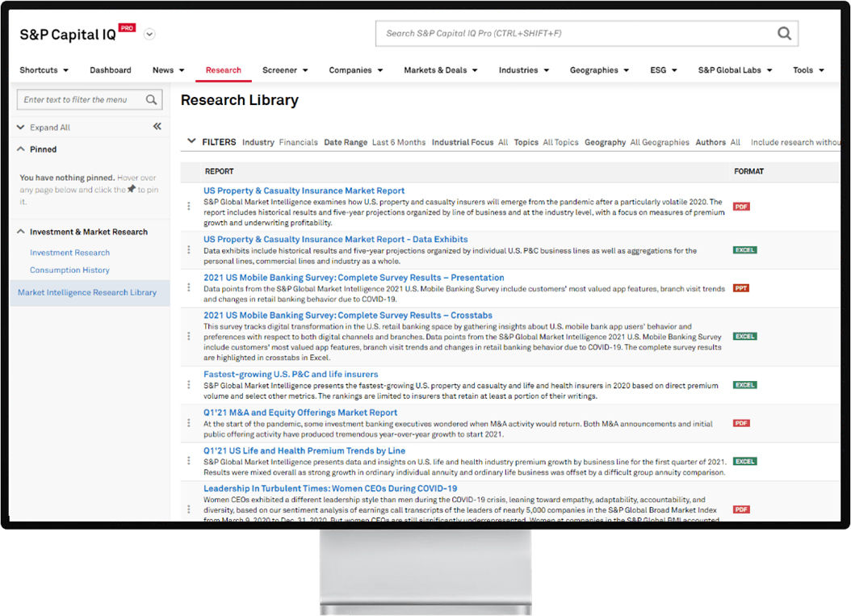The height and width of the screenshot is (616, 851).
Task: Open the dropdown circle next to S&P Capital IQ logo
Action: coord(149,34)
